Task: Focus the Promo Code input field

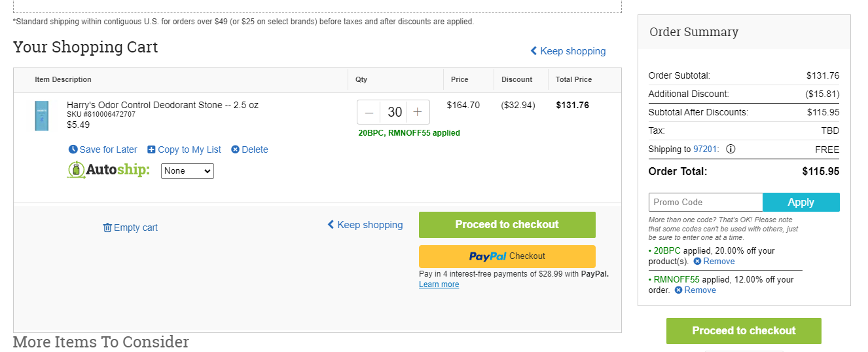Action: click(706, 202)
